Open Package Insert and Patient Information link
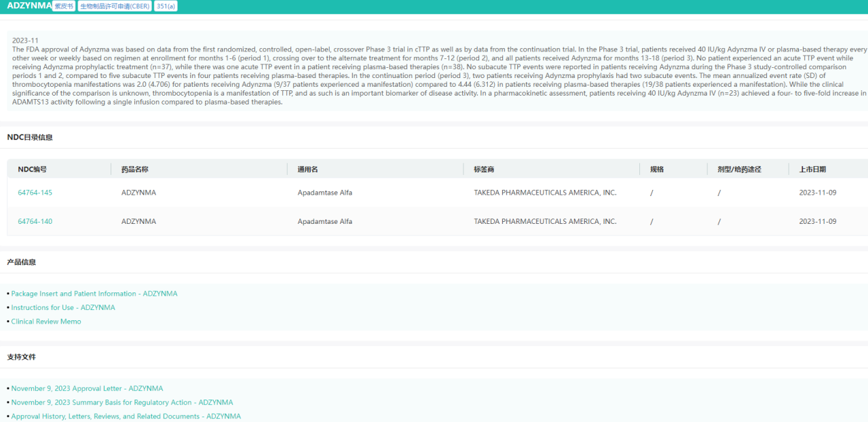Image resolution: width=868 pixels, height=422 pixels. [x=94, y=294]
